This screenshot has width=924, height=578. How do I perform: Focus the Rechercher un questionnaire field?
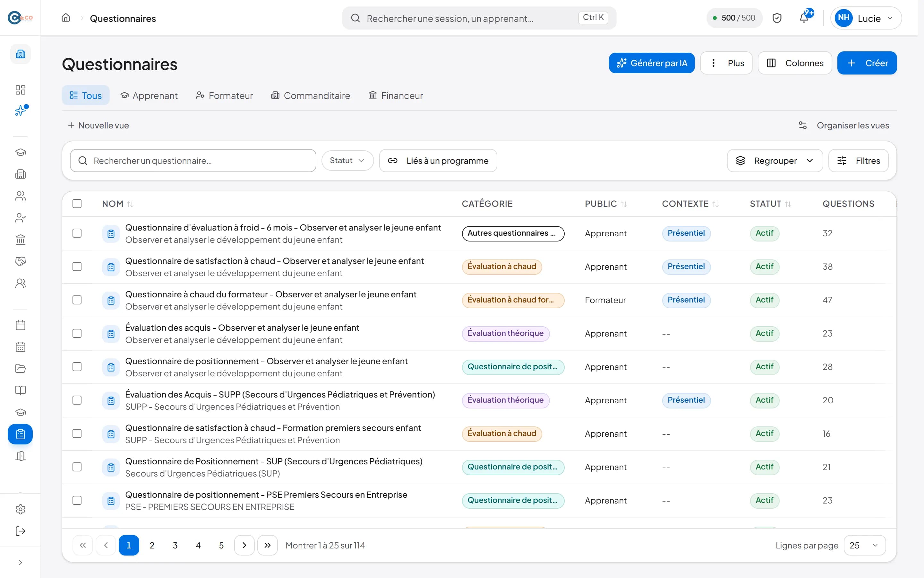tap(193, 161)
